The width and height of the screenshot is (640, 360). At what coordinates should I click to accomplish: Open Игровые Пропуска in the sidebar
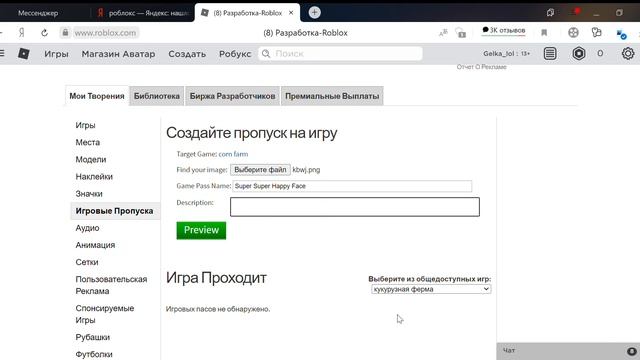click(x=114, y=211)
